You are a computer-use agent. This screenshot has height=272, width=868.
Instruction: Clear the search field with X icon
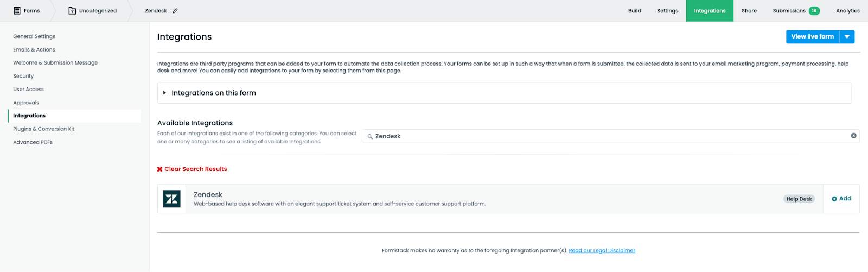[x=853, y=136]
